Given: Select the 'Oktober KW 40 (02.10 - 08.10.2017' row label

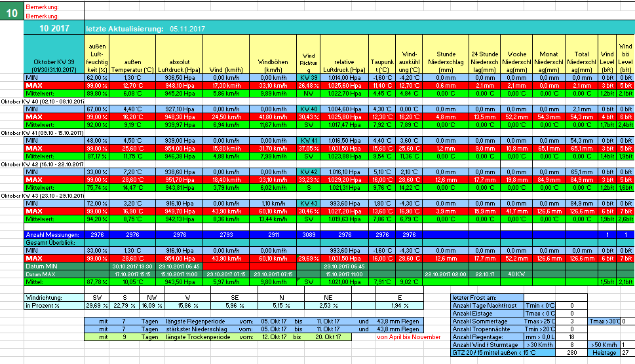Looking at the screenshot, I should tap(42, 101).
